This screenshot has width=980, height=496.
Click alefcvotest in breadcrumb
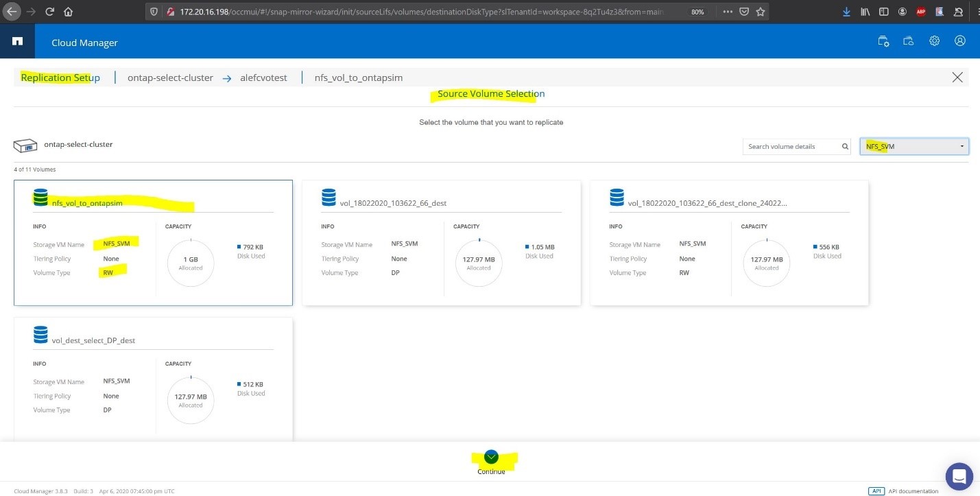(264, 78)
